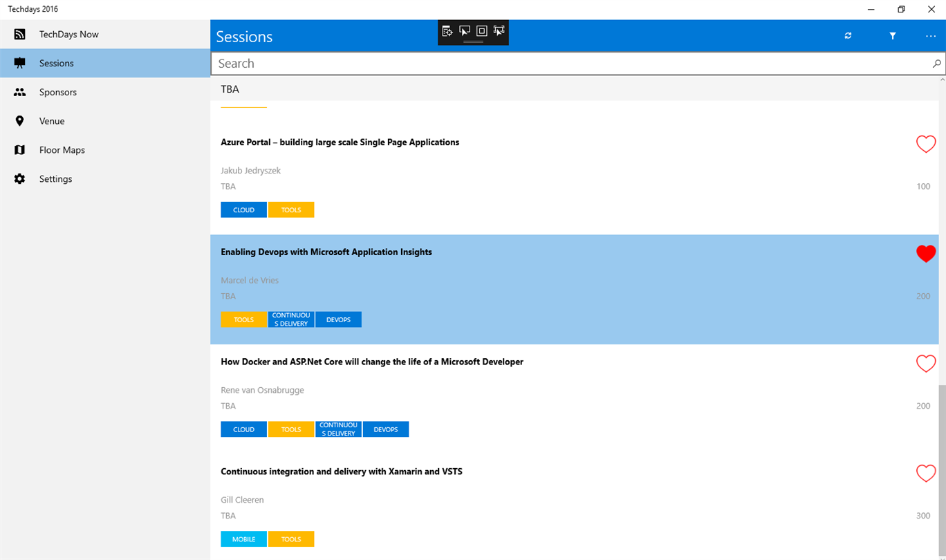
Task: Click the TOOLS tag on Enabling Devops session
Action: tap(243, 319)
